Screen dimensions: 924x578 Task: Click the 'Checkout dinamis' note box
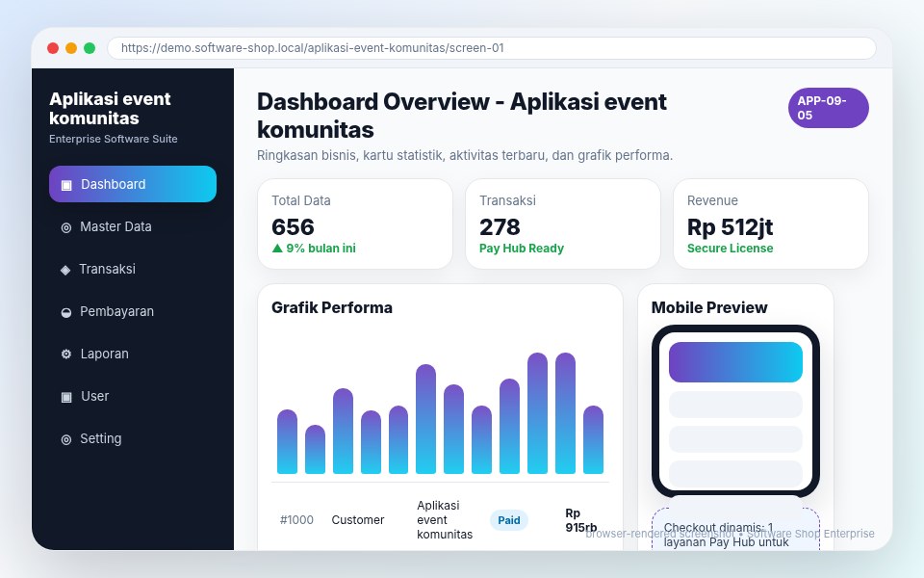735,529
